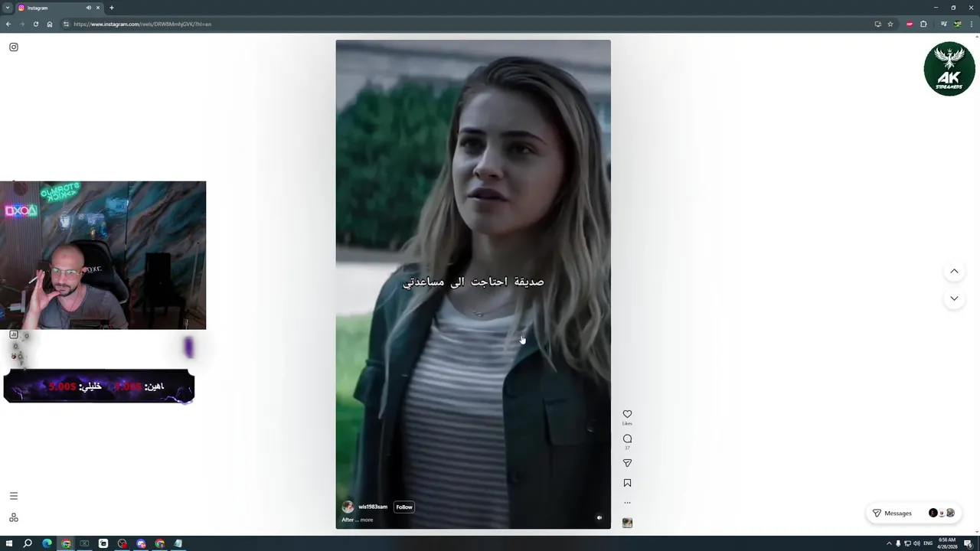The height and width of the screenshot is (551, 980).
Task: Go to previous reel with up chevron
Action: point(954,271)
